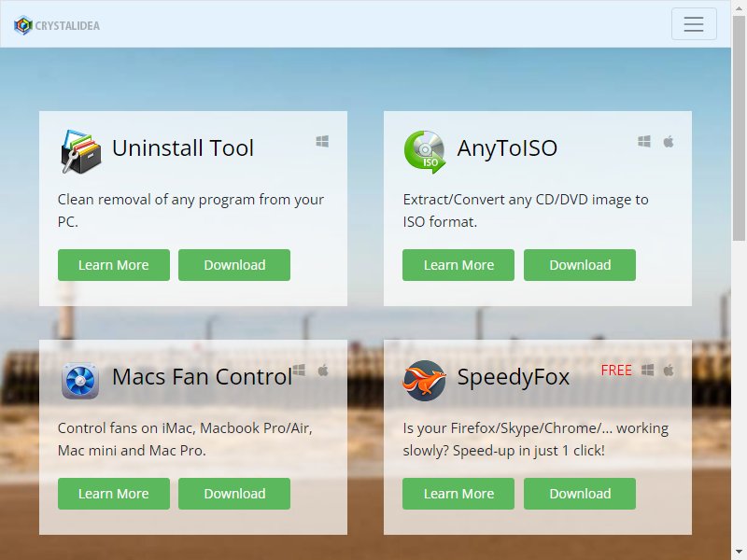Viewport: 747px width, 560px height.
Task: Click the Macs Fan Control heading
Action: (x=202, y=377)
